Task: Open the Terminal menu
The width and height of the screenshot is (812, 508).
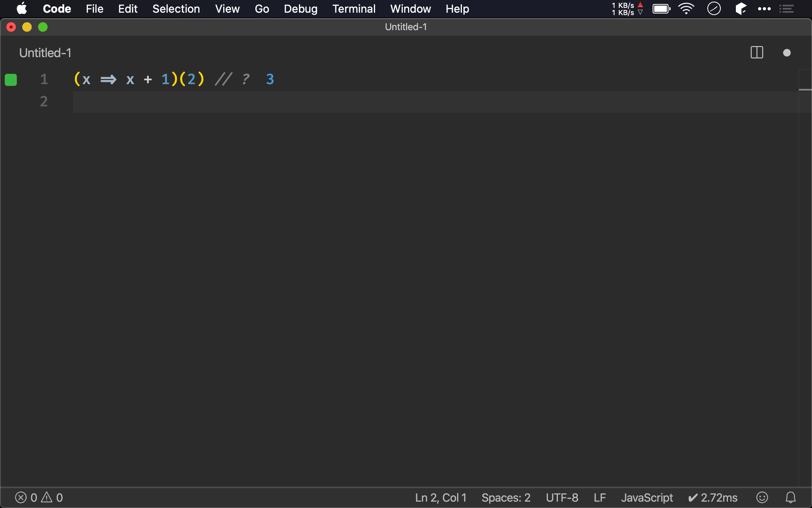Action: [354, 9]
